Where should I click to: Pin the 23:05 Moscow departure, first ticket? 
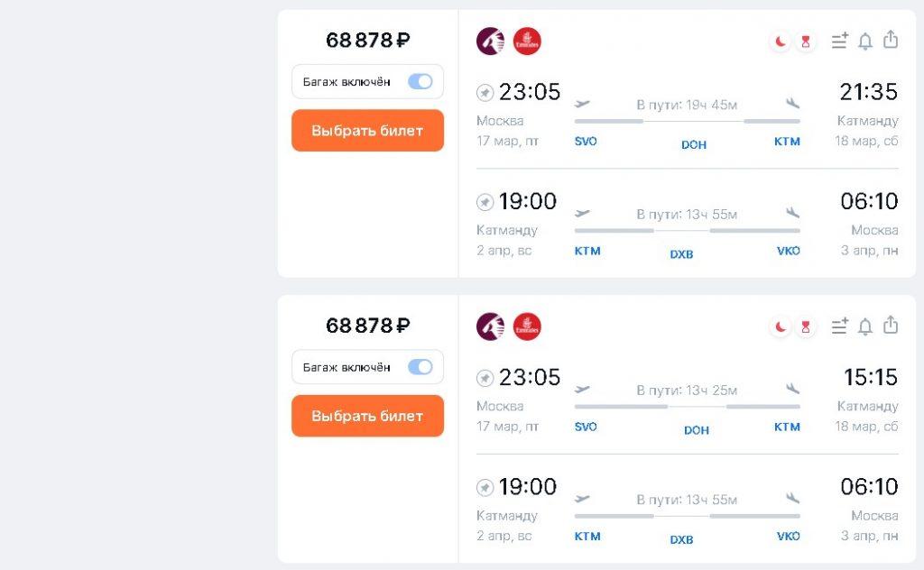[x=485, y=93]
